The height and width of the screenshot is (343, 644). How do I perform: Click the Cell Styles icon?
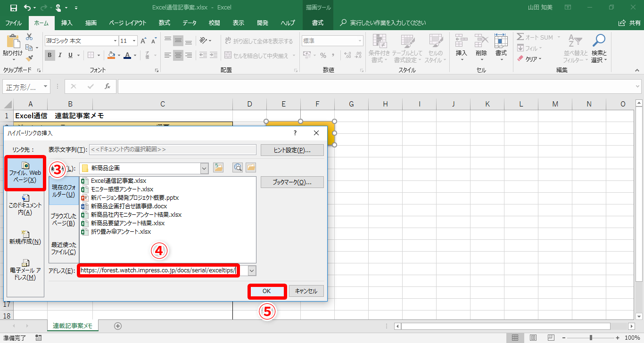[435, 41]
